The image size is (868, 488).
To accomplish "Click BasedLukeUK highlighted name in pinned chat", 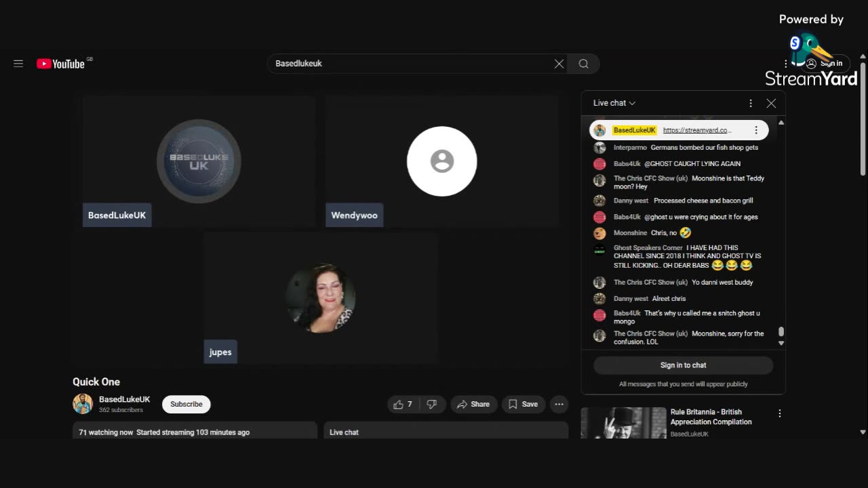I will [635, 130].
